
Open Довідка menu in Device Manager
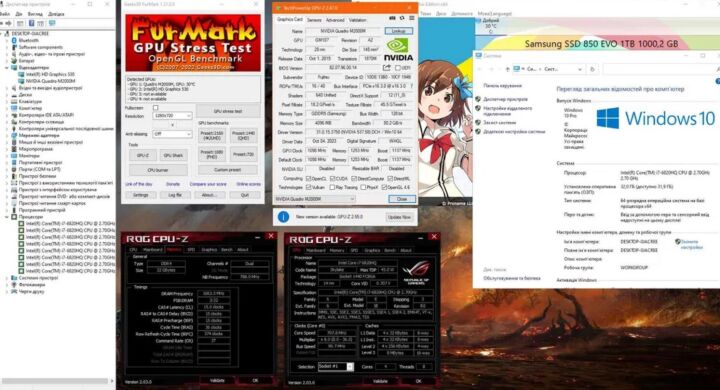[56, 14]
